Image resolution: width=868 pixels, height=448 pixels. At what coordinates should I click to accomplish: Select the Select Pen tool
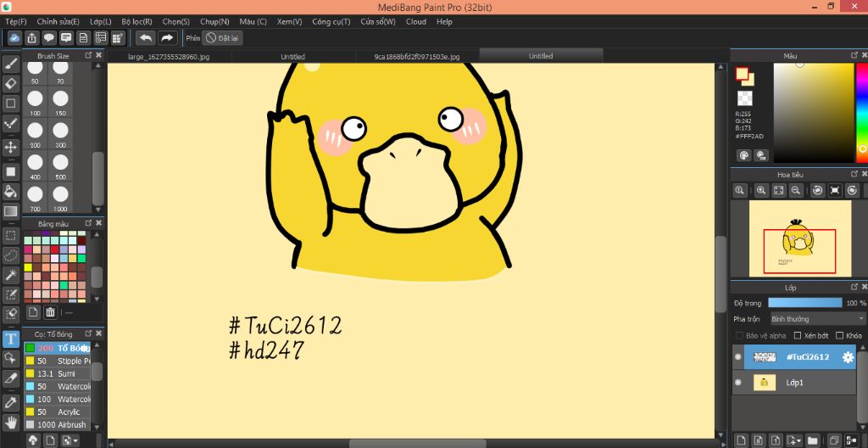pyautogui.click(x=10, y=294)
